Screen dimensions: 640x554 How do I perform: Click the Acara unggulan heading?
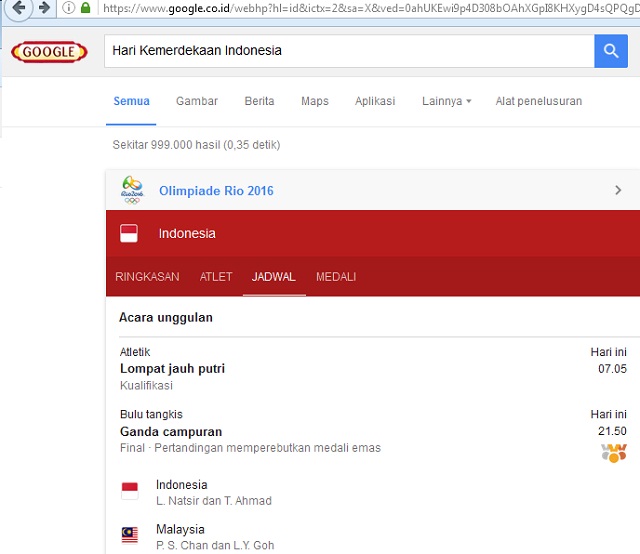click(166, 318)
